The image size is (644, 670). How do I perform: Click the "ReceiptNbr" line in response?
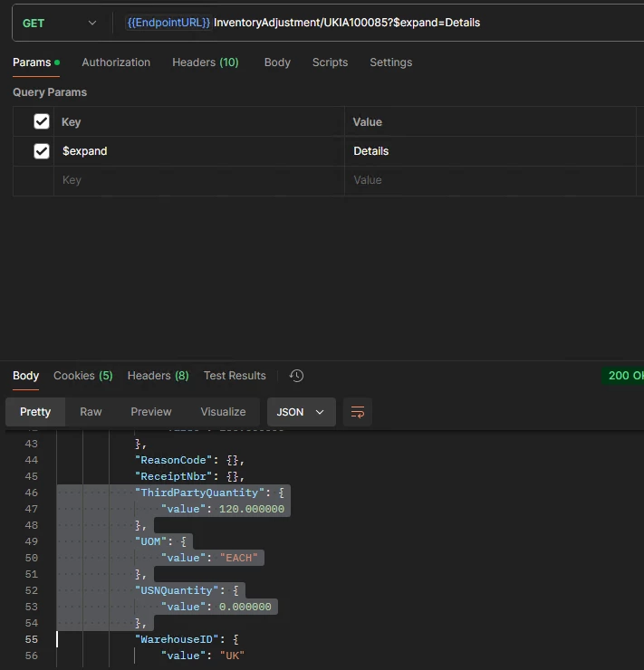[x=189, y=476]
